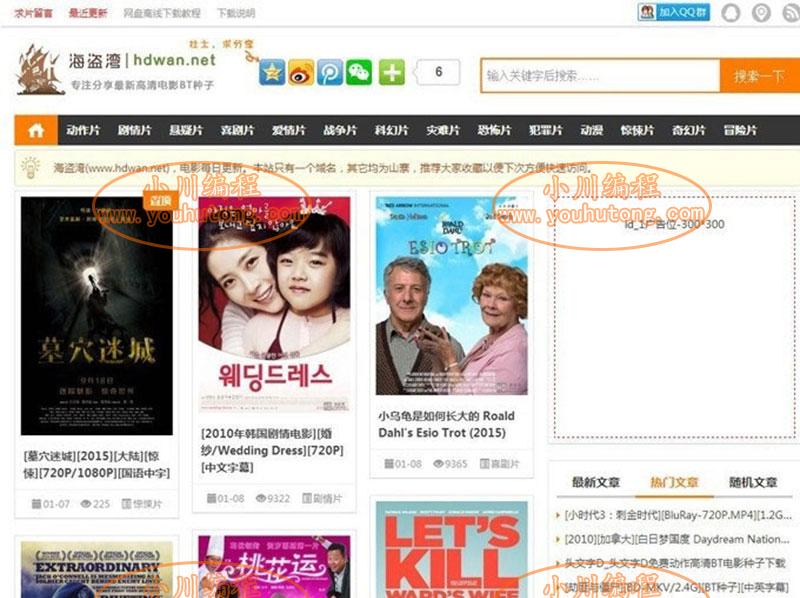Click the 海盗湾 pirate ship logo

tap(40, 70)
